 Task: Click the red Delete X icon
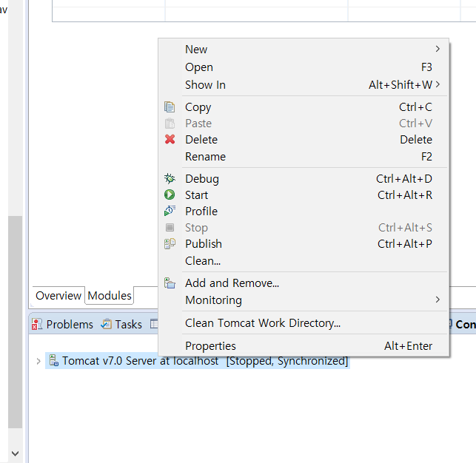[170, 140]
